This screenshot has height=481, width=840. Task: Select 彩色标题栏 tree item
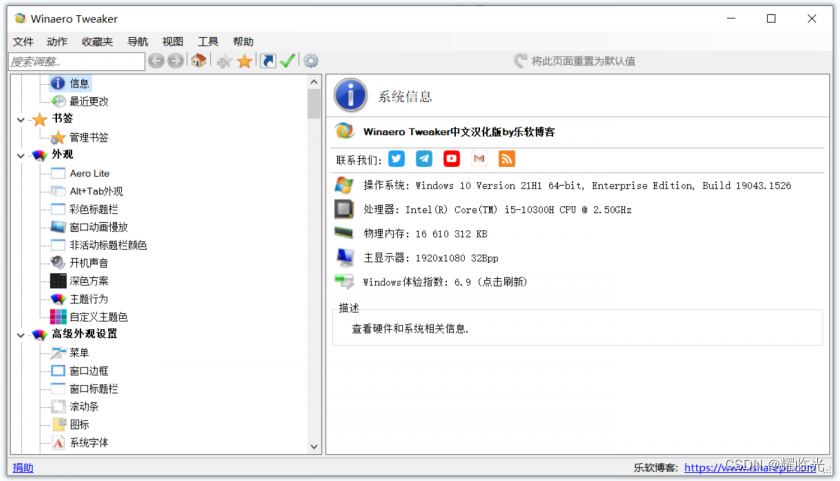coord(93,209)
